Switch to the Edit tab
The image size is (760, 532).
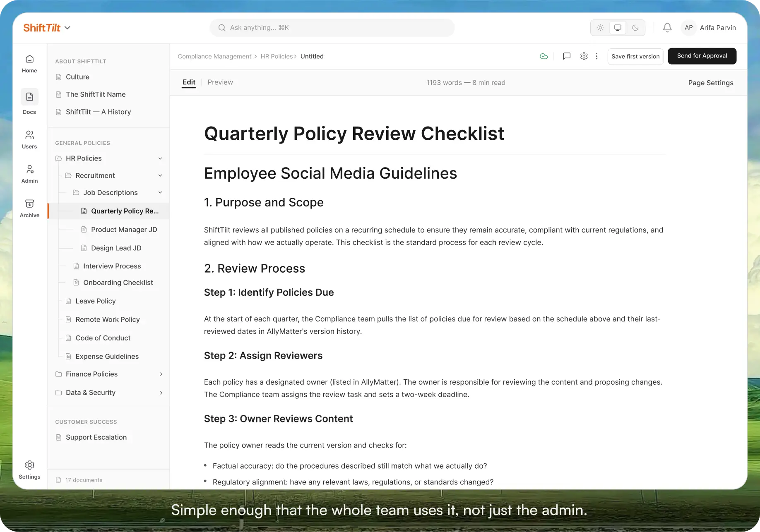click(x=189, y=82)
